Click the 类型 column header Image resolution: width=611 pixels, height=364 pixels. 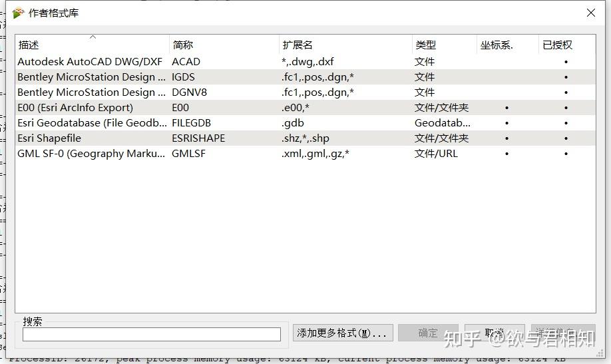(444, 45)
